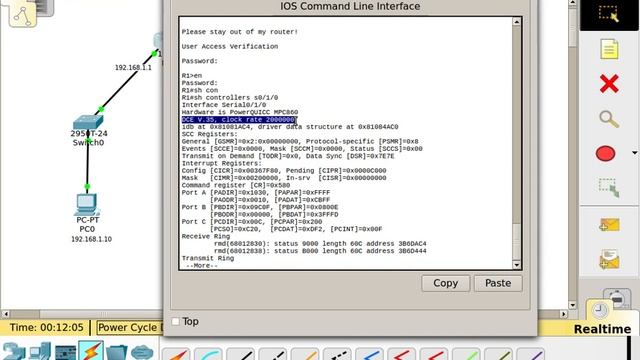The height and width of the screenshot is (360, 640).
Task: Click workspace vertical scrollbar down arrow
Action: point(572,305)
